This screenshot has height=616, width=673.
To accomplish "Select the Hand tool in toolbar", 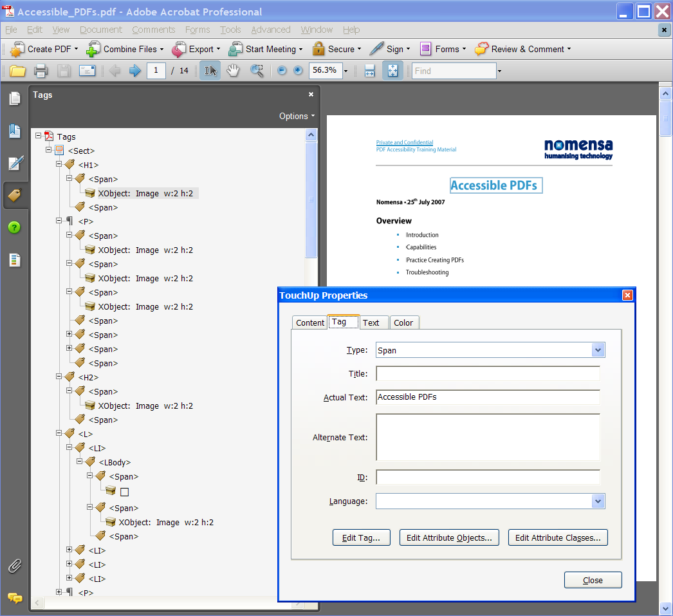I will (233, 71).
